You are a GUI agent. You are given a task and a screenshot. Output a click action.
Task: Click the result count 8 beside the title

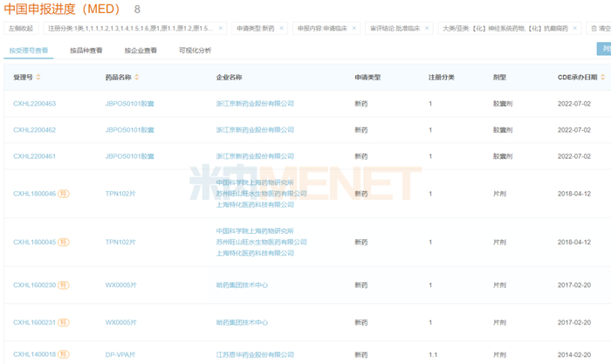[137, 9]
